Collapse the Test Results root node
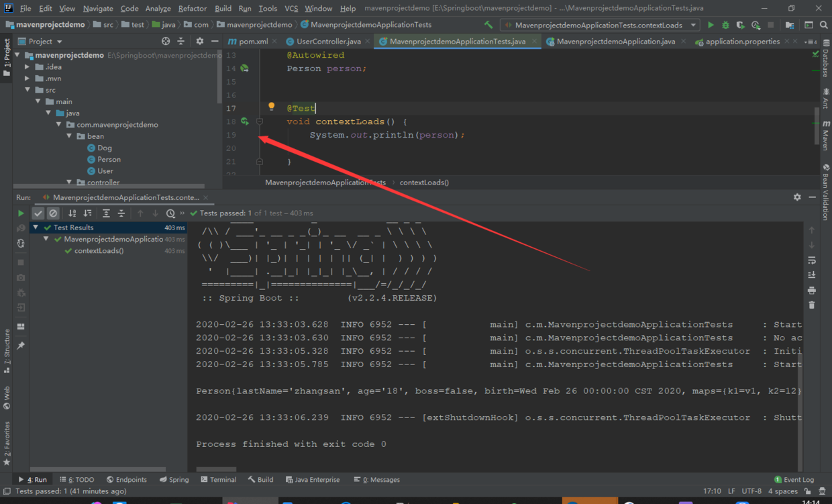Image resolution: width=832 pixels, height=504 pixels. 36,228
